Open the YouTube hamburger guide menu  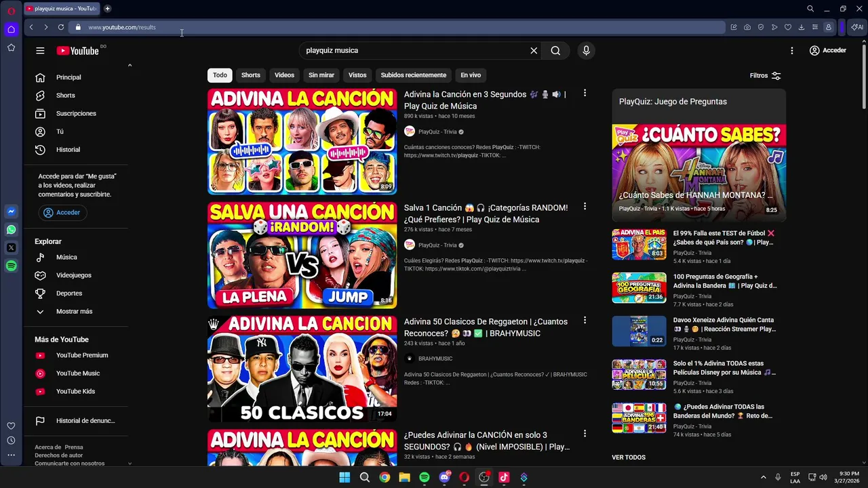(x=40, y=51)
